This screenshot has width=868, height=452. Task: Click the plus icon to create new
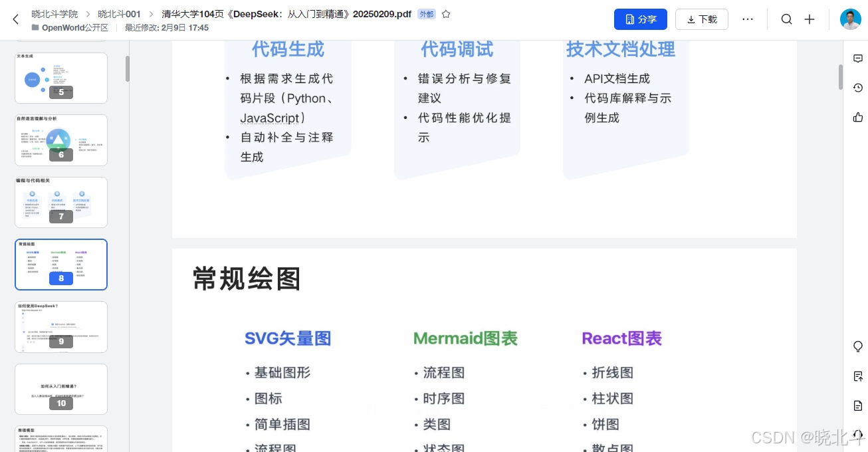pyautogui.click(x=810, y=19)
